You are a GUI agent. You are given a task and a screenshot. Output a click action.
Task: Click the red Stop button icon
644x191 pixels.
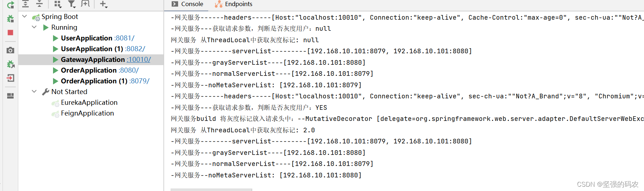[10, 33]
